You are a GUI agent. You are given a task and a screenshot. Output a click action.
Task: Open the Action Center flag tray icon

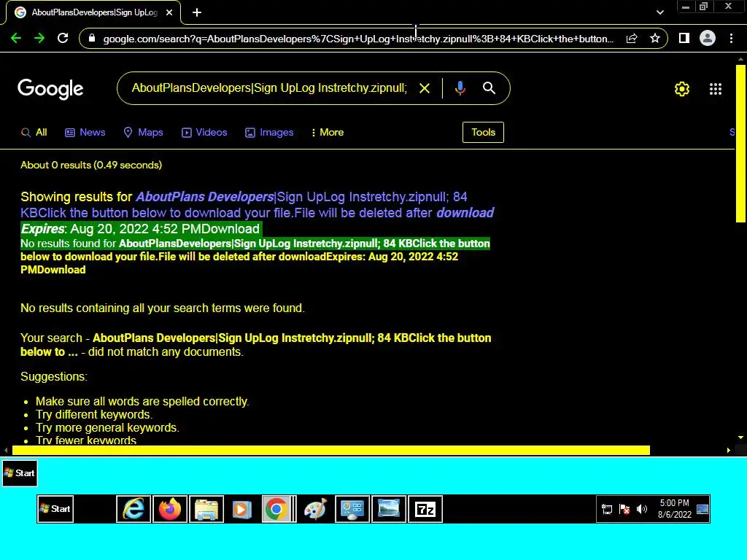(x=624, y=510)
